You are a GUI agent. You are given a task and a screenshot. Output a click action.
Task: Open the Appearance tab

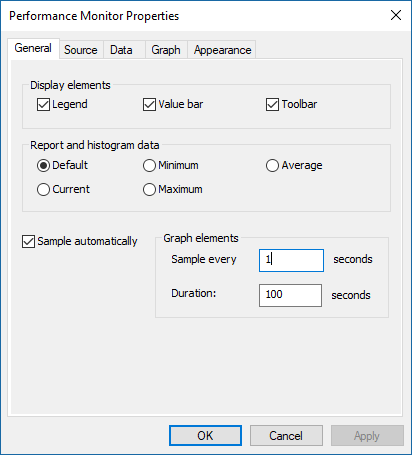click(x=222, y=50)
